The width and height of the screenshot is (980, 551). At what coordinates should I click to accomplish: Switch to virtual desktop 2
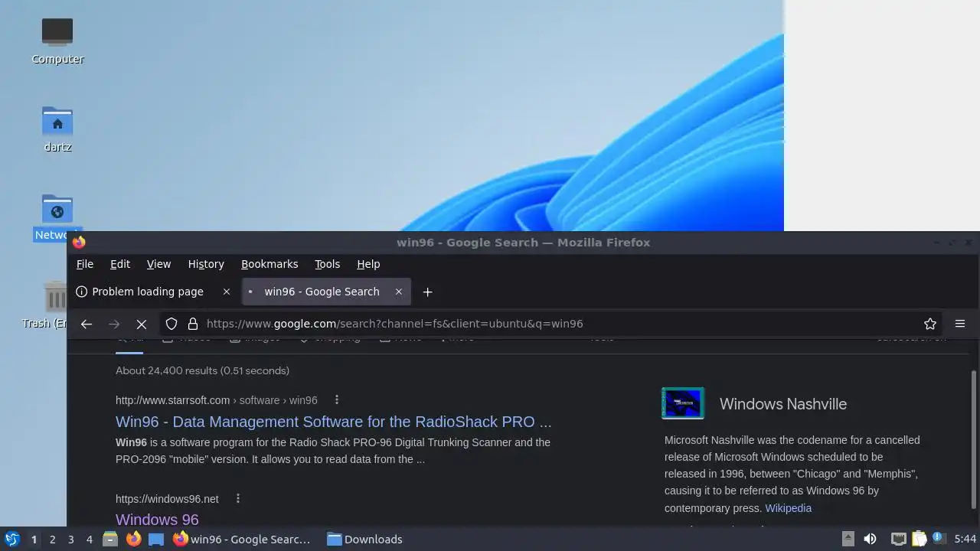pyautogui.click(x=52, y=539)
